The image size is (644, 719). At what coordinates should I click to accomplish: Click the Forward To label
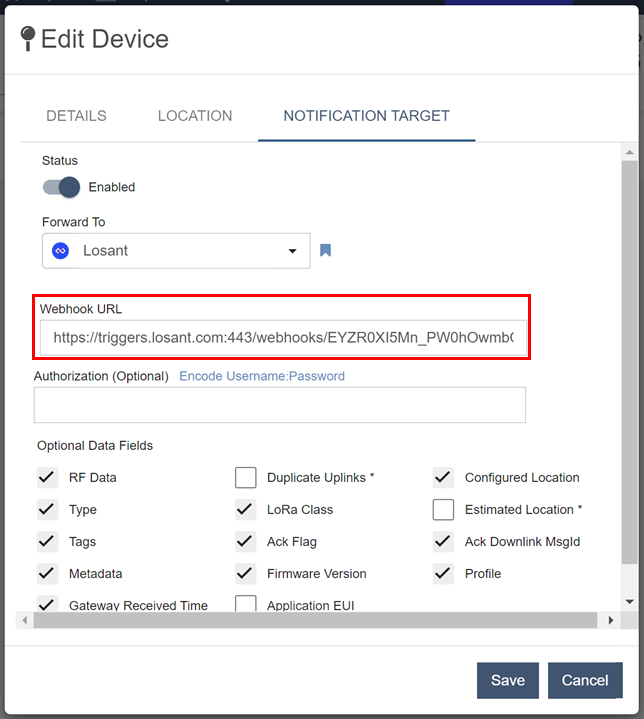74,222
